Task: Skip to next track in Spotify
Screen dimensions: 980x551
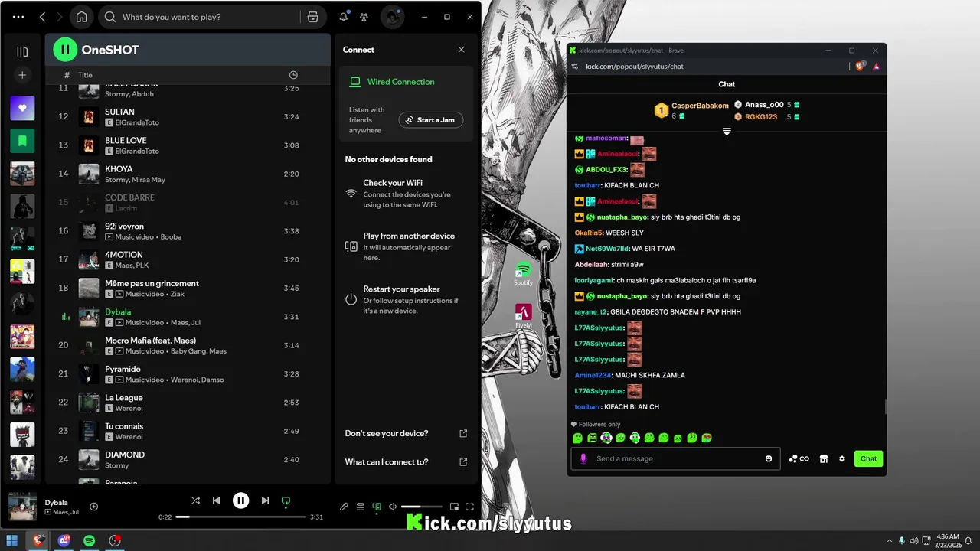Action: pyautogui.click(x=265, y=500)
